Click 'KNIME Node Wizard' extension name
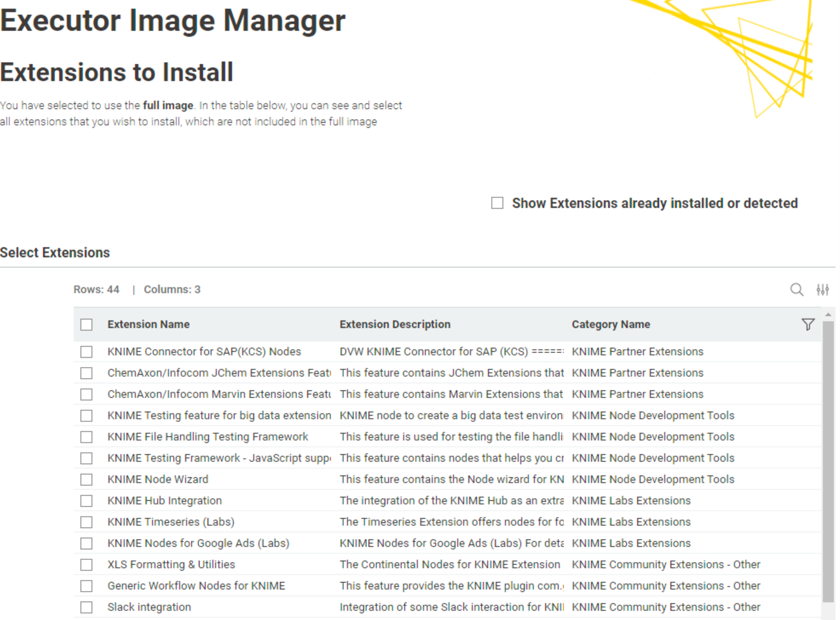The height and width of the screenshot is (620, 840). [x=158, y=479]
